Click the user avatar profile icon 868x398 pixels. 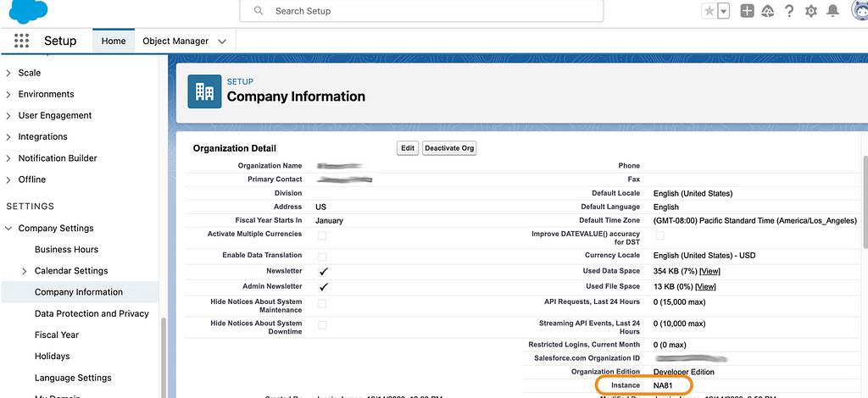tap(858, 11)
